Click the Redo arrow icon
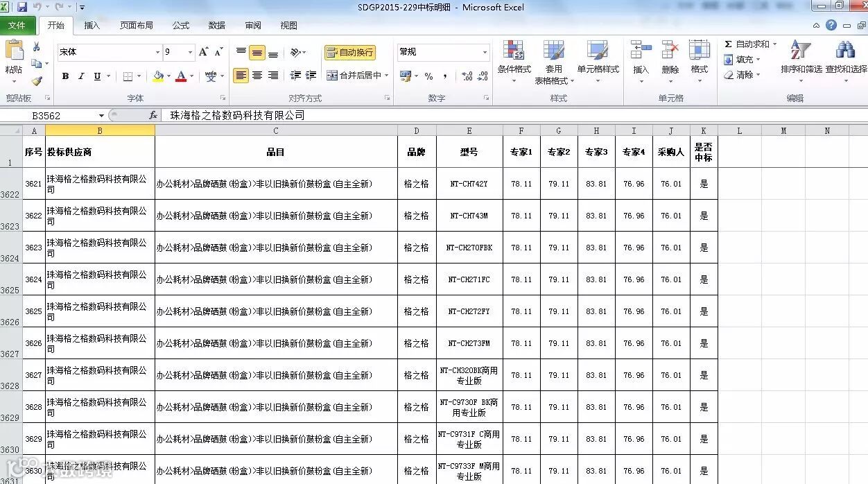 pyautogui.click(x=59, y=7)
